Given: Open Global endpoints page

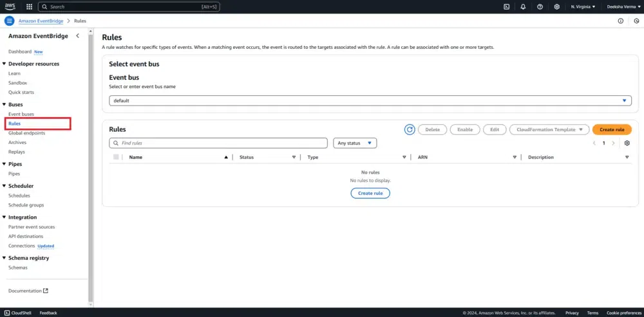Looking at the screenshot, I should 26,133.
